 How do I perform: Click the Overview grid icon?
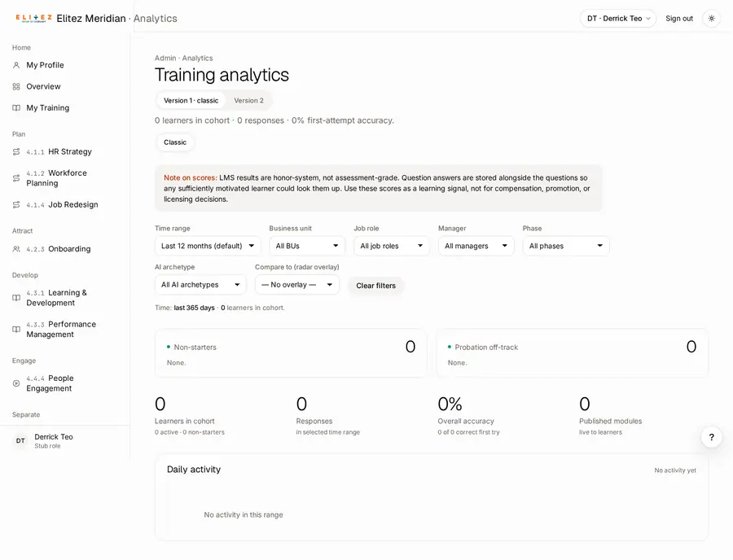(x=16, y=86)
